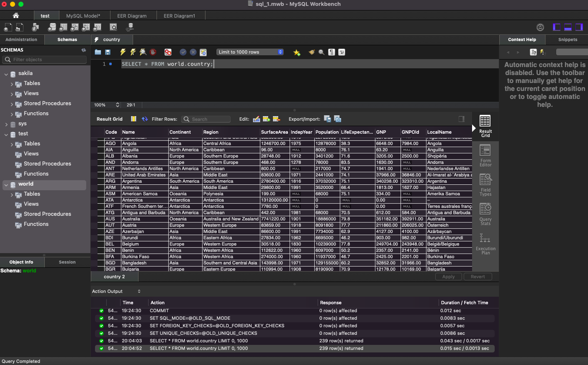Viewport: 588px width, 365px height.
Task: Expand Tables under world schema
Action: click(x=12, y=195)
